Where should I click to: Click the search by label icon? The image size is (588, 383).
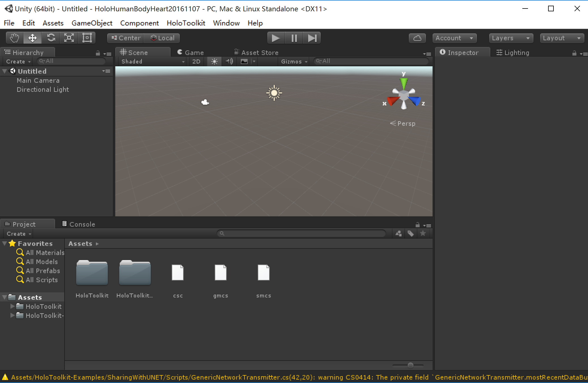coord(411,233)
